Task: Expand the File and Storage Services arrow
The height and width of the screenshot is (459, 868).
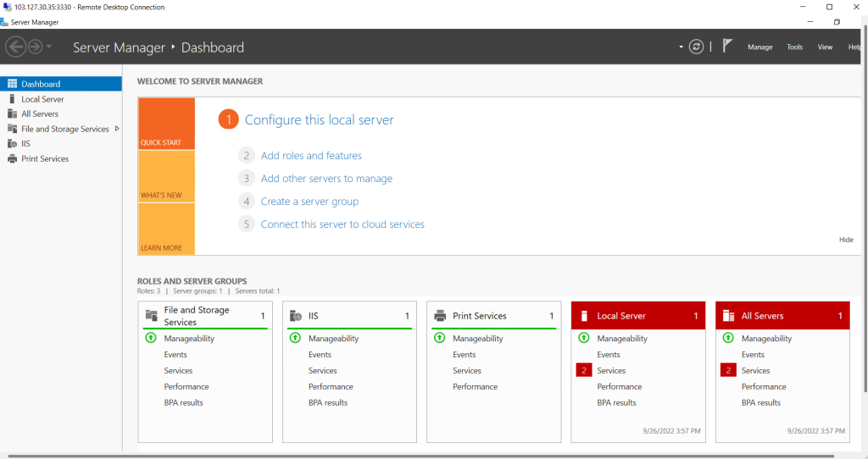Action: pos(117,129)
